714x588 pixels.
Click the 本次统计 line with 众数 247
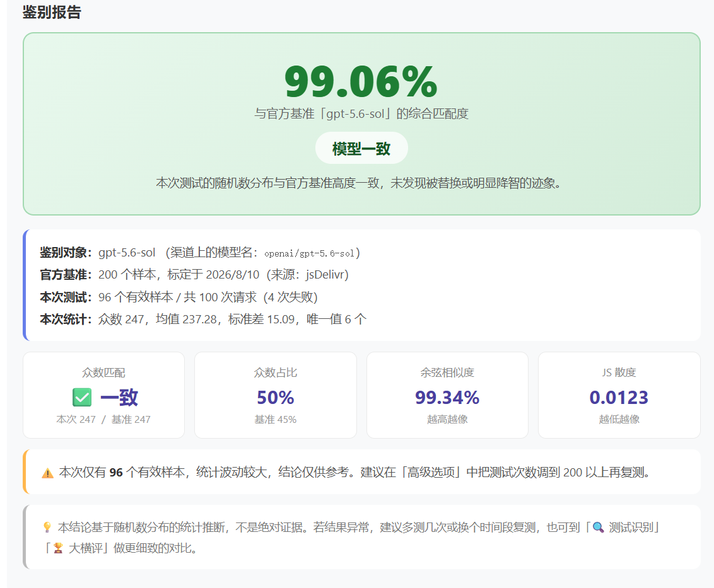(x=203, y=319)
